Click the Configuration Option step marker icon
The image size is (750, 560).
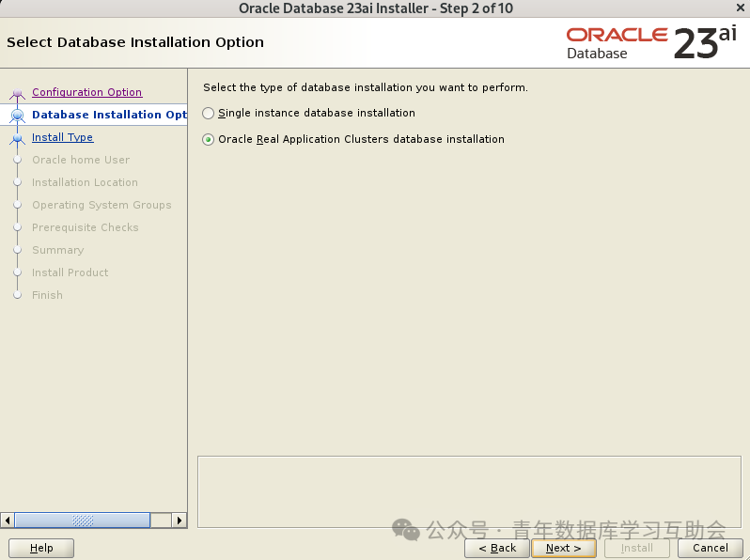coord(18,93)
